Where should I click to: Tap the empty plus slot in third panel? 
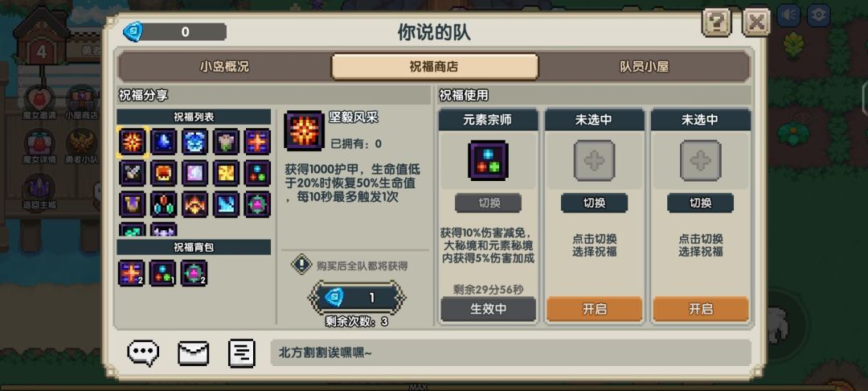click(701, 161)
